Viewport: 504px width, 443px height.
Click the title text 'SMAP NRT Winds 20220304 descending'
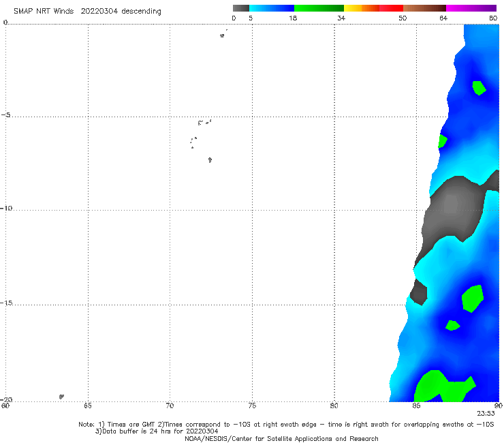(87, 12)
